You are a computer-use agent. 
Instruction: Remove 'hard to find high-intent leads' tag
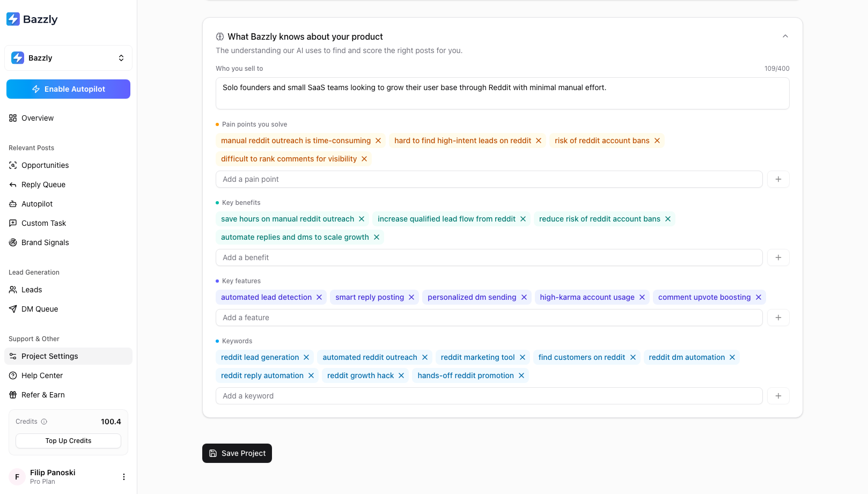click(x=539, y=141)
